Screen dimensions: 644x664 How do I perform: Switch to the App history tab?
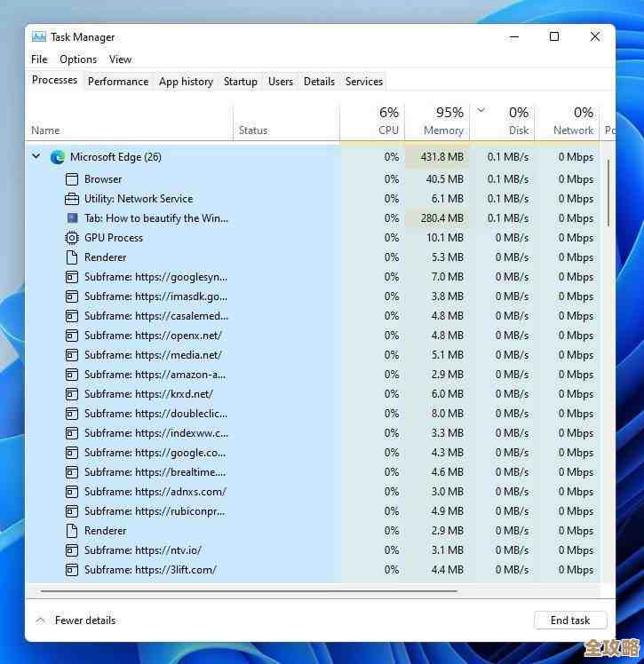pyautogui.click(x=186, y=82)
